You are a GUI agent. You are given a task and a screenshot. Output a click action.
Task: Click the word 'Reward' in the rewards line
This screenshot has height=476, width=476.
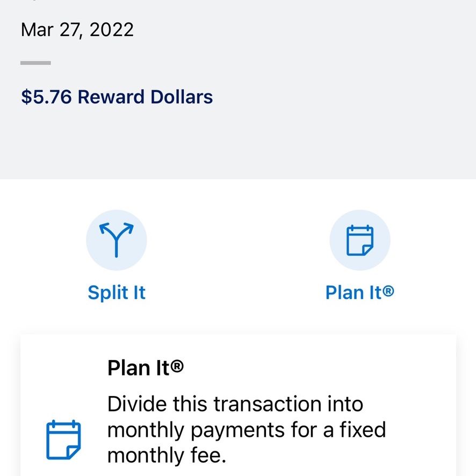[111, 97]
